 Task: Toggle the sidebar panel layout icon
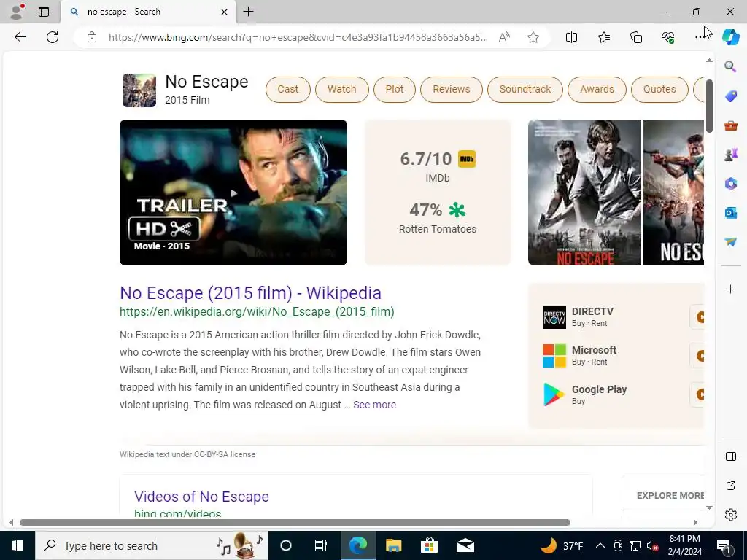pyautogui.click(x=730, y=456)
